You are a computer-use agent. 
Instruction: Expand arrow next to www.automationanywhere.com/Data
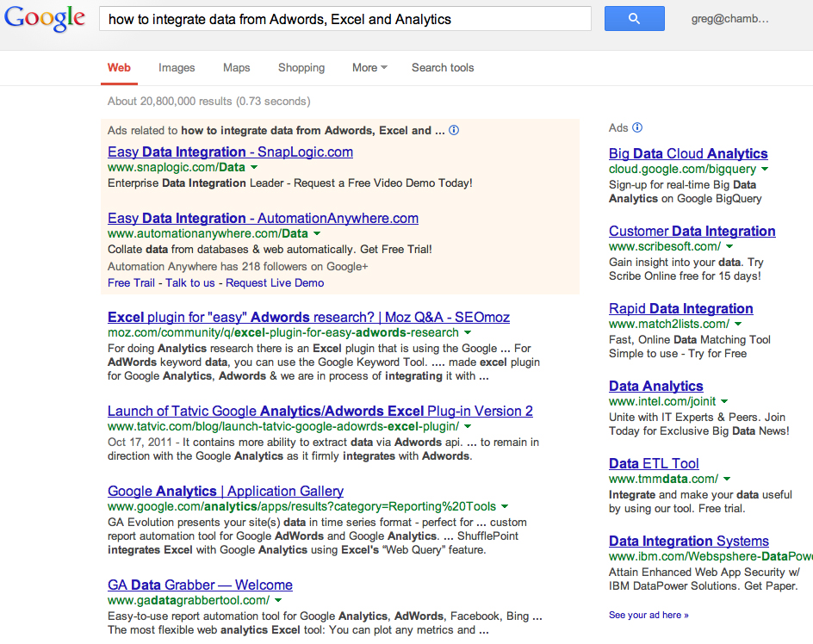coord(317,234)
